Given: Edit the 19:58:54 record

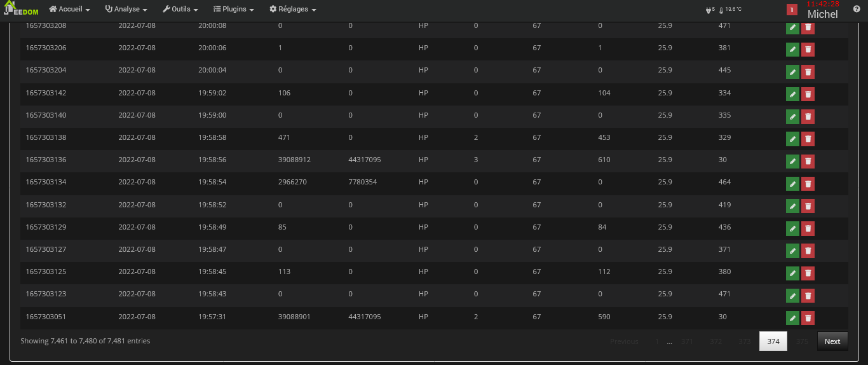Looking at the screenshot, I should (792, 184).
